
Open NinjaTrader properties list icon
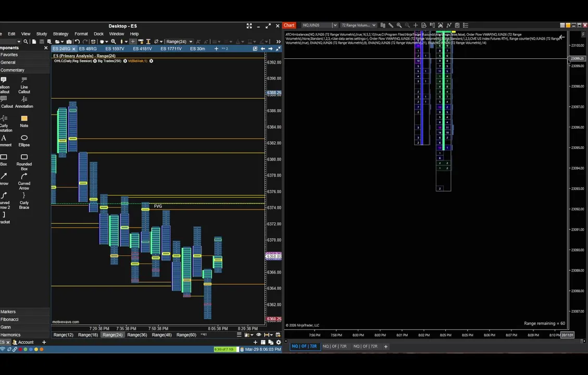coord(466,25)
